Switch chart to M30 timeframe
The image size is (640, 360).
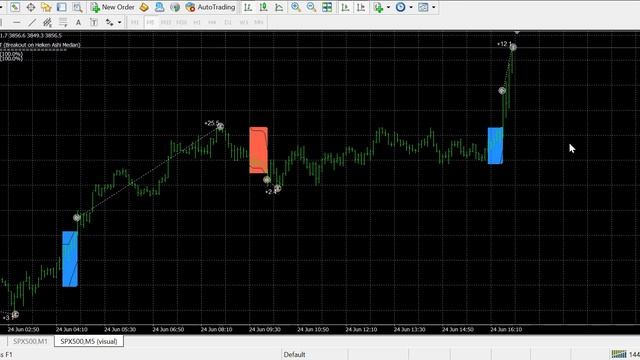[x=181, y=22]
